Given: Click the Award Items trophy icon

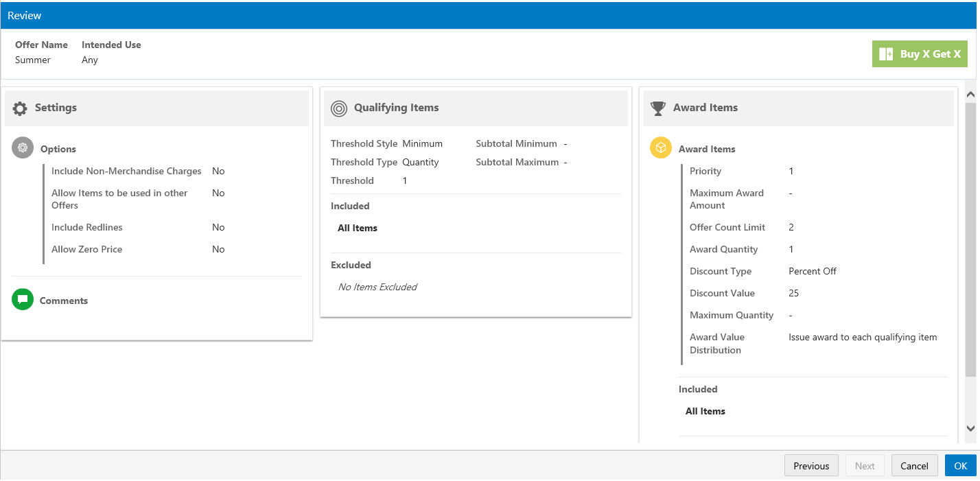Looking at the screenshot, I should coord(658,108).
